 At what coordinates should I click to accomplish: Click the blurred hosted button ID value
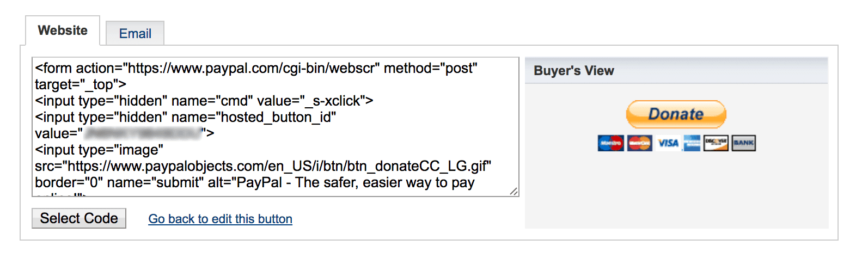point(143,133)
